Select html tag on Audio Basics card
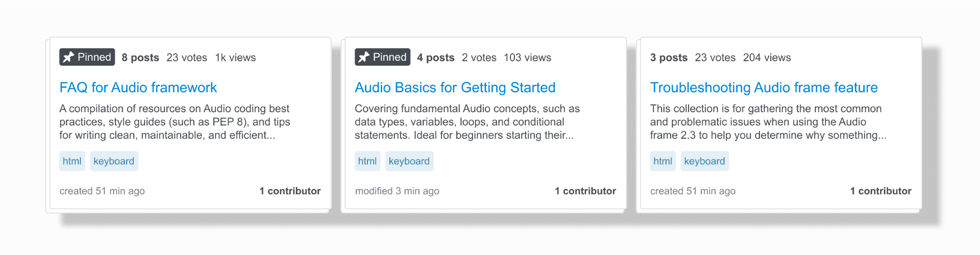Screen dimensions: 980x255 367,161
